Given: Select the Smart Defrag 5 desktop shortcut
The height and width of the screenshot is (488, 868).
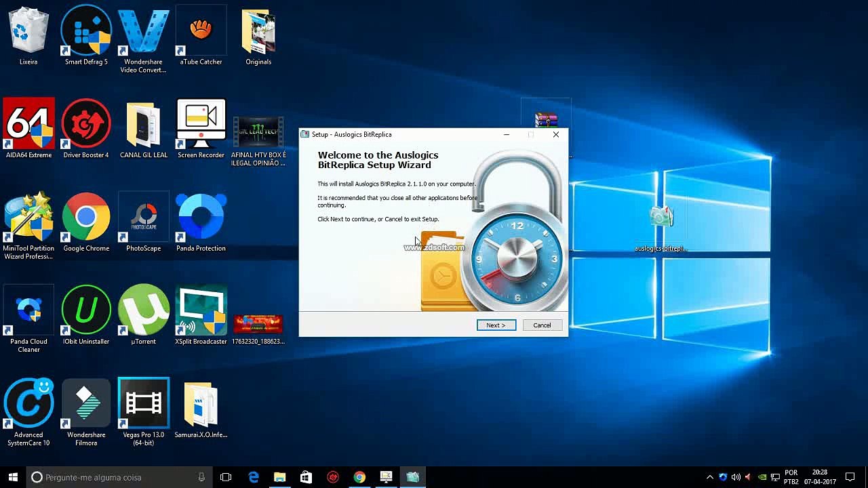Looking at the screenshot, I should click(x=86, y=37).
